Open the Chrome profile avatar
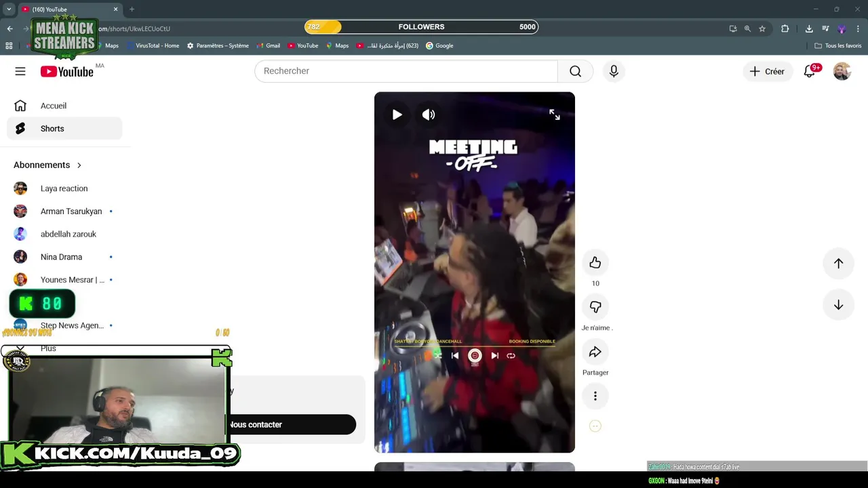The image size is (868, 488). point(842,28)
